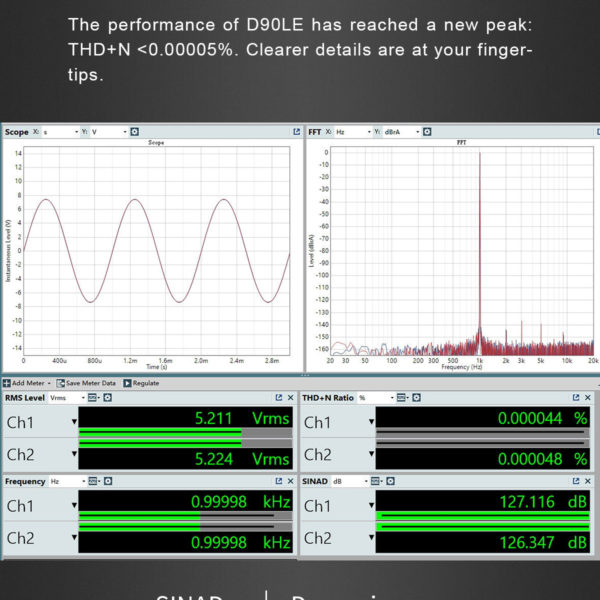
Task: Close the THD+N Ratio meter
Action: [x=588, y=398]
